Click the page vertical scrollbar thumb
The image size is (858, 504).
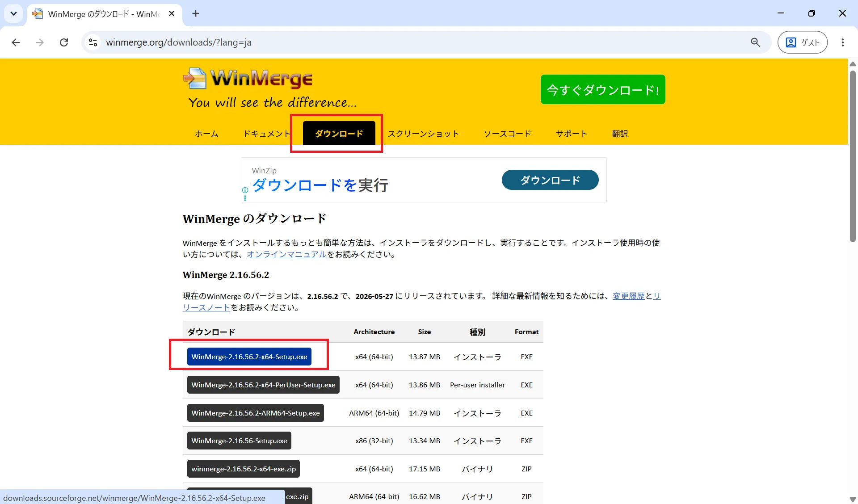point(853,156)
